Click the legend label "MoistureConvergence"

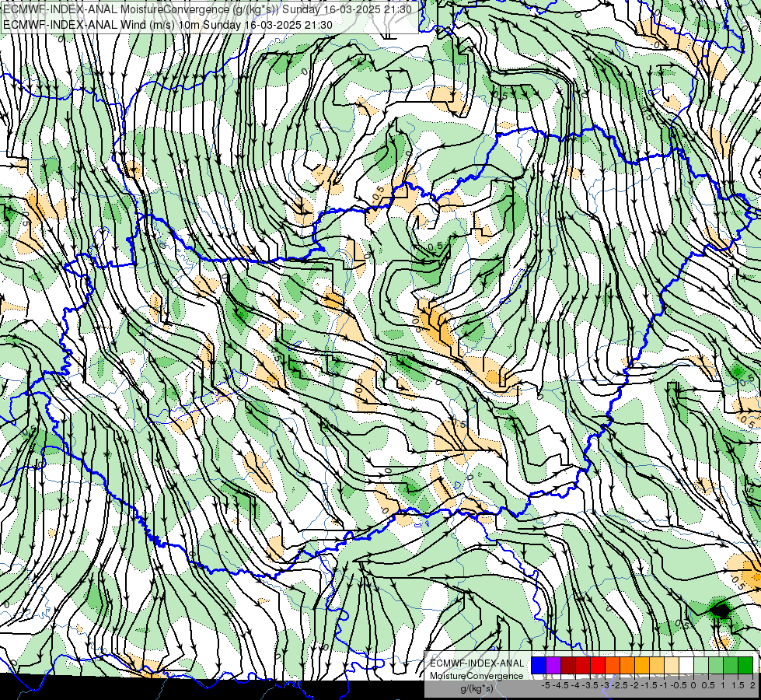(476, 676)
